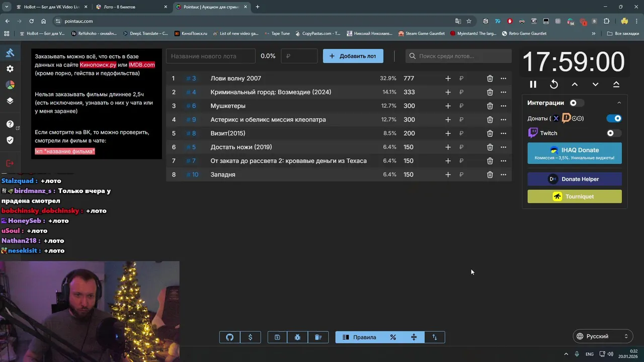Reload the page in browser
The width and height of the screenshot is (644, 362).
click(x=31, y=21)
